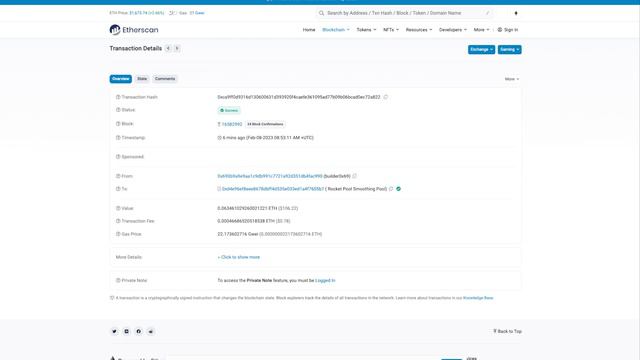Screen dimensions: 640x360
Task: Click the Block Confirmations badge
Action: (265, 124)
